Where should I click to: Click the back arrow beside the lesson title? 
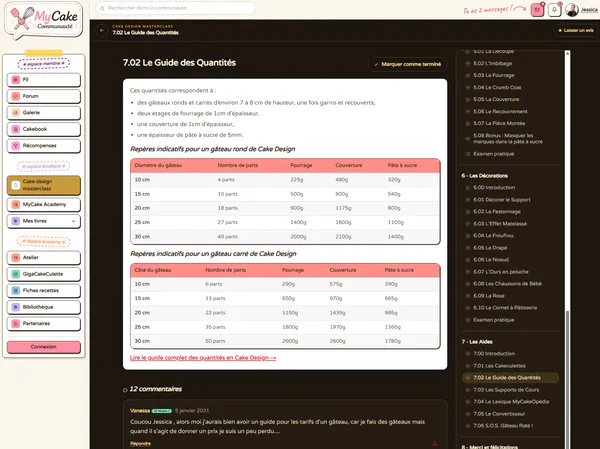click(x=102, y=30)
